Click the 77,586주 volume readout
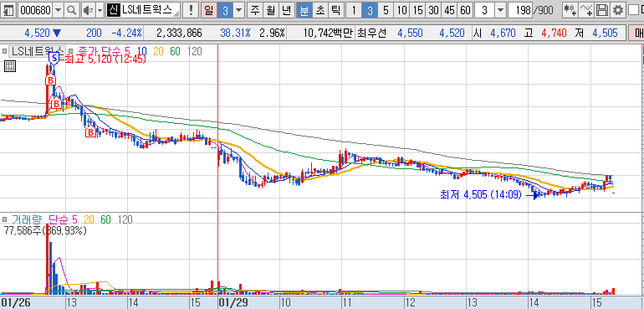The width and height of the screenshot is (644, 309). [x=46, y=231]
